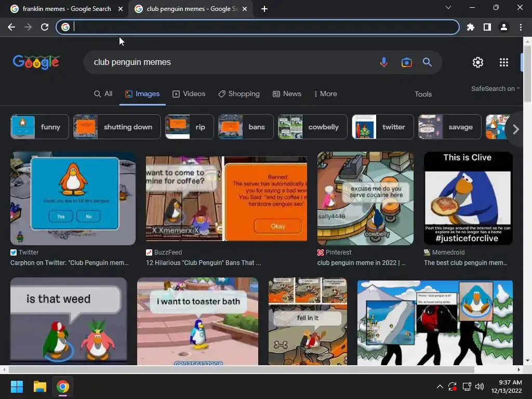Open the i want to toaster bath image
Image resolution: width=532 pixels, height=399 pixels.
point(197,321)
